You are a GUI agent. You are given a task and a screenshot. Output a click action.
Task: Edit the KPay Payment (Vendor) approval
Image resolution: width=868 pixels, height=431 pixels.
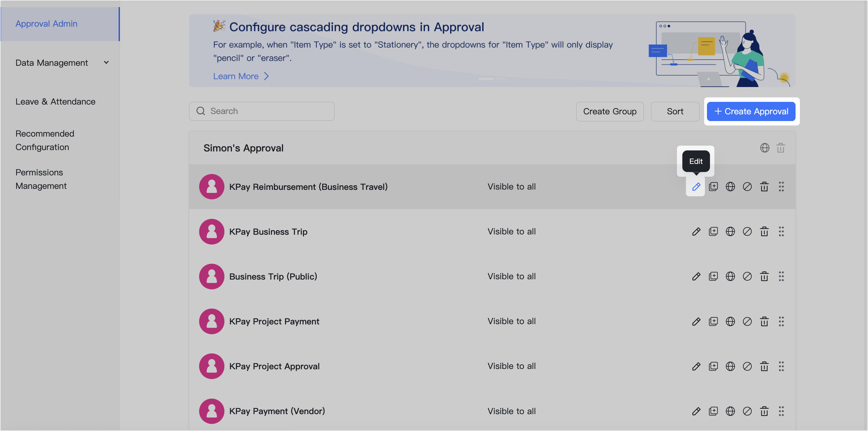pos(696,411)
